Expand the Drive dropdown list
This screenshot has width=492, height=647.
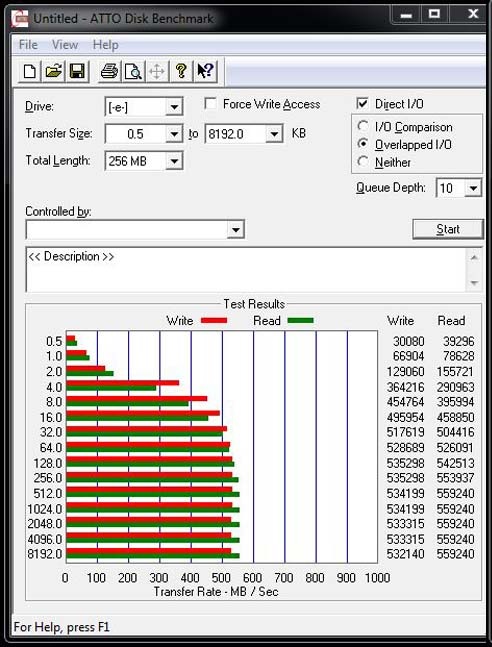174,107
